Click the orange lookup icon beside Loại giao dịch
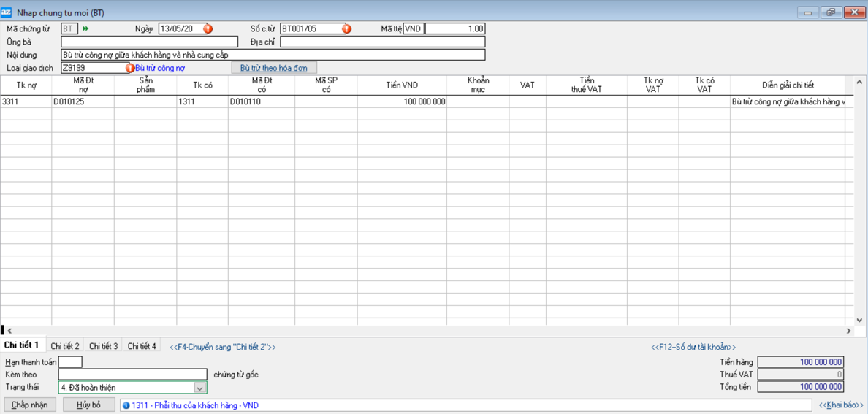 point(130,68)
